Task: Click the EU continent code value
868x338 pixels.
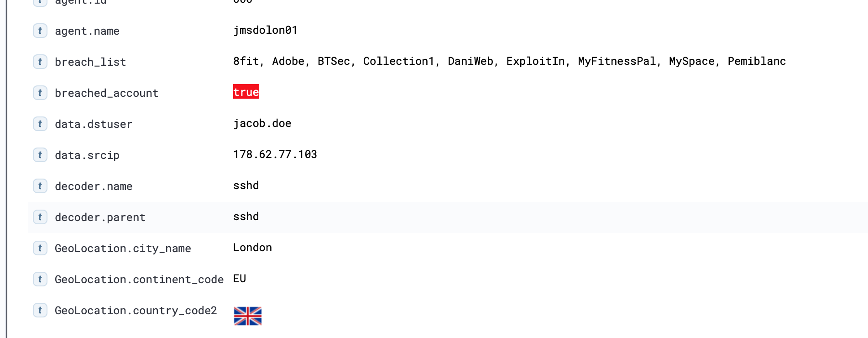Action: coord(240,279)
